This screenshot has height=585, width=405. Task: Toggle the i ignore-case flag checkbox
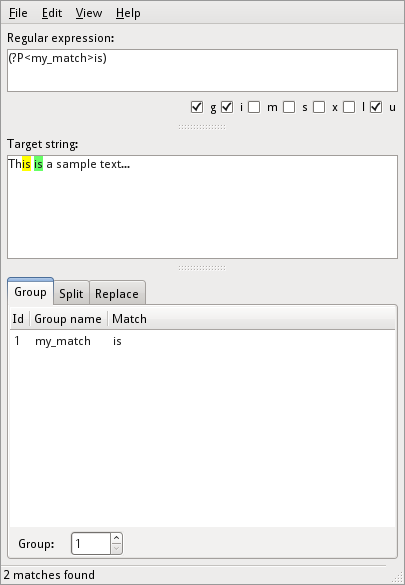[x=227, y=107]
